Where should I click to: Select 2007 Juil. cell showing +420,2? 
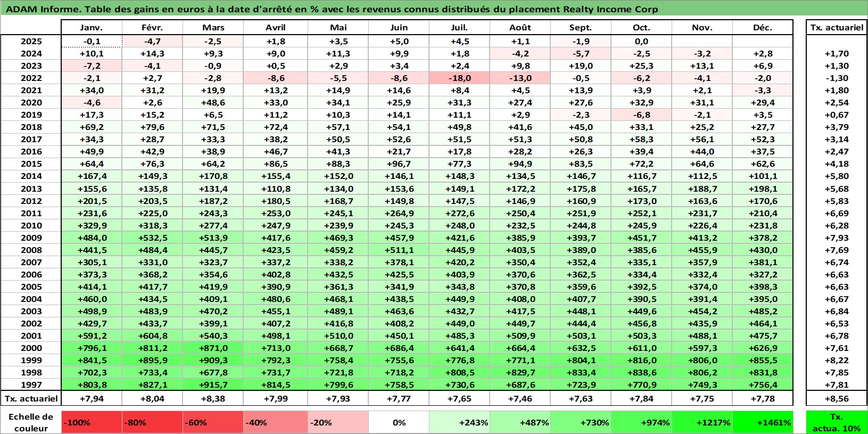click(459, 262)
